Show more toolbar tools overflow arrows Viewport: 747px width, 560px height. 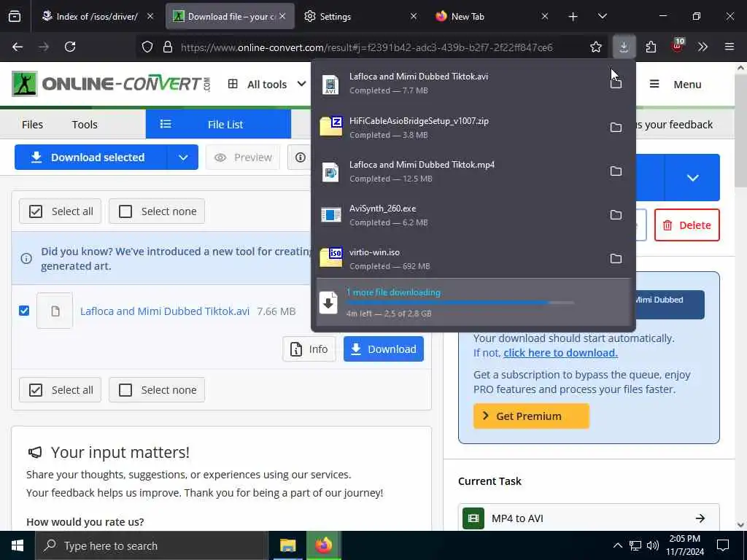(x=703, y=47)
